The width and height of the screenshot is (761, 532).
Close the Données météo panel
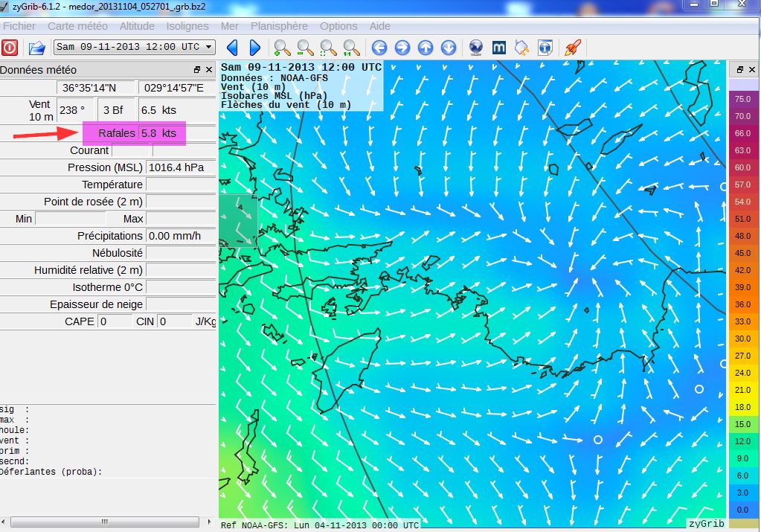point(210,70)
